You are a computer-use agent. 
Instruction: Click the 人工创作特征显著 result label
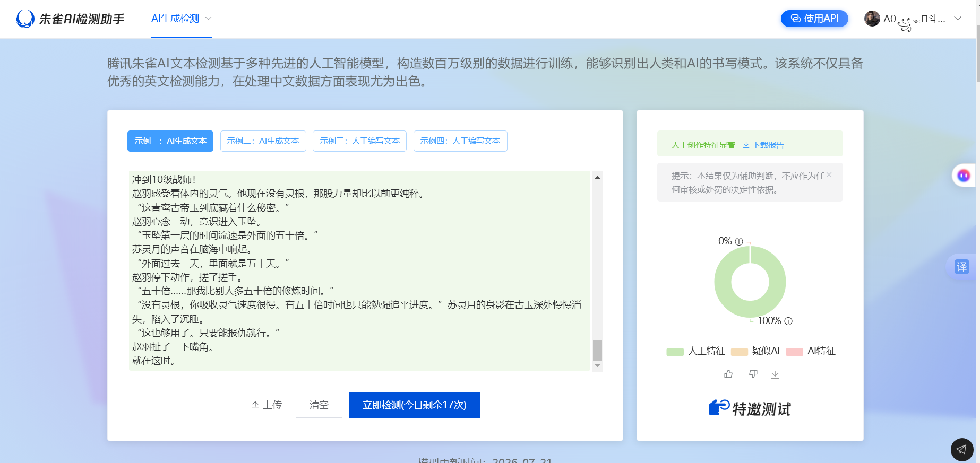click(703, 145)
